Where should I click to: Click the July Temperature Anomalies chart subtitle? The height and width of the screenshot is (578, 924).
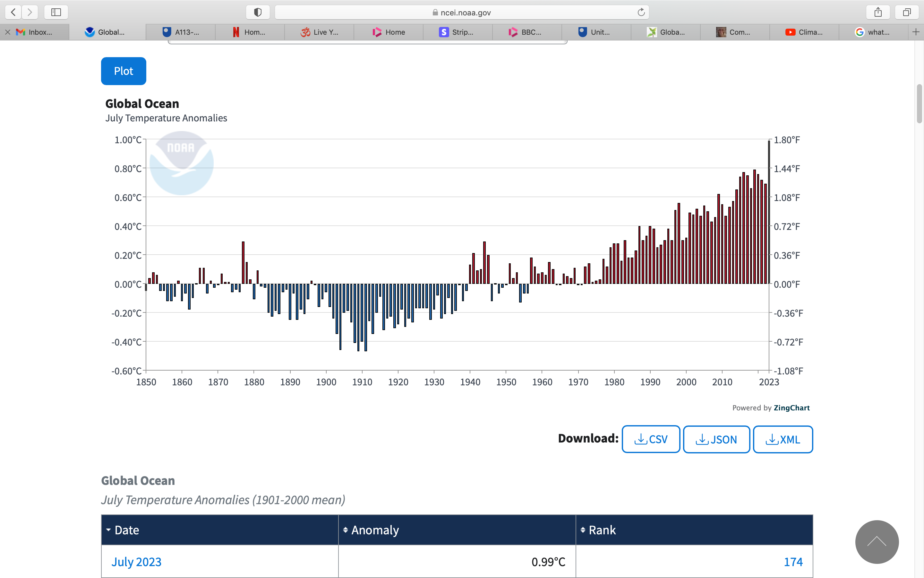click(x=166, y=118)
